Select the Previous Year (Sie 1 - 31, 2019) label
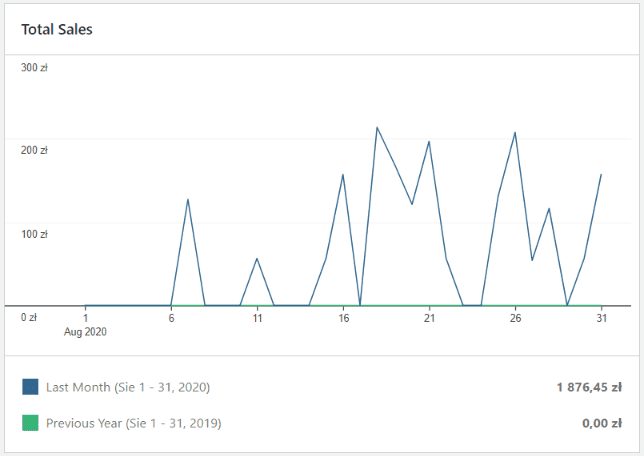 (133, 423)
